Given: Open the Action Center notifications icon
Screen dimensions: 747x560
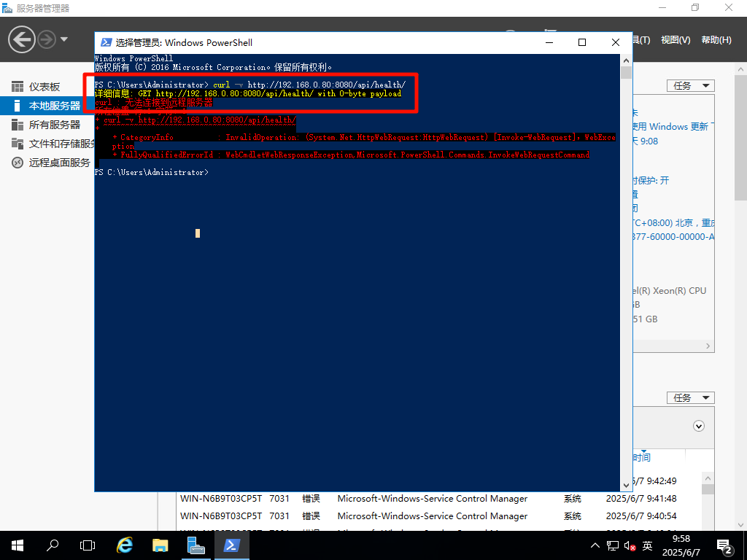Looking at the screenshot, I should (724, 545).
